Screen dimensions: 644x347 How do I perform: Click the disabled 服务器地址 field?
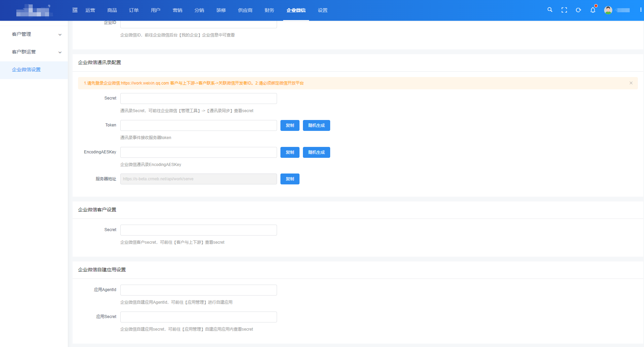[x=199, y=179]
